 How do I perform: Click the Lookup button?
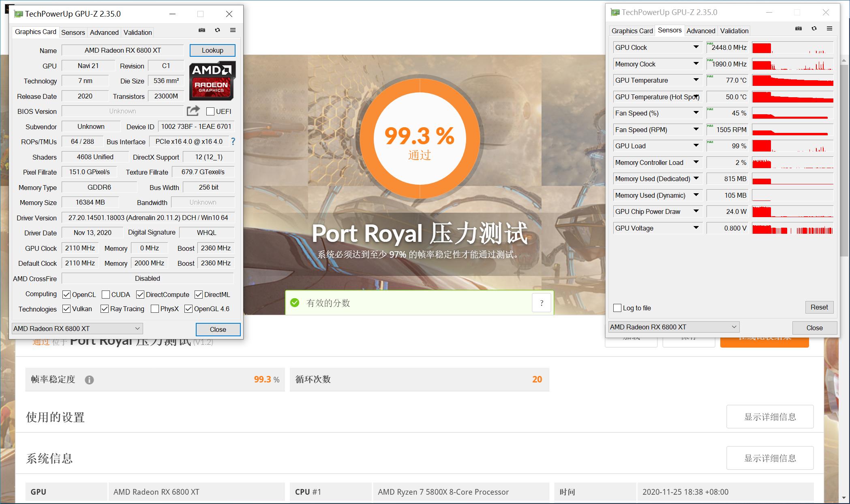click(212, 50)
